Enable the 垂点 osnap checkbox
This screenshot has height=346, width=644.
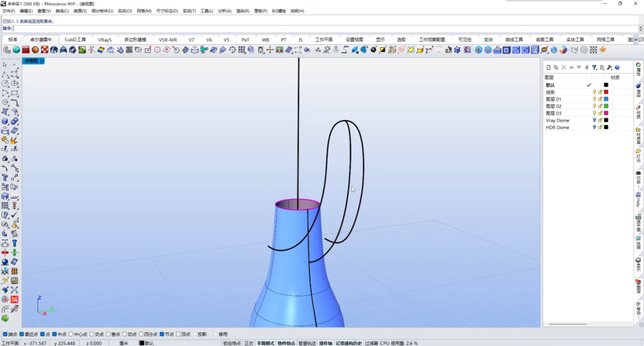click(108, 334)
